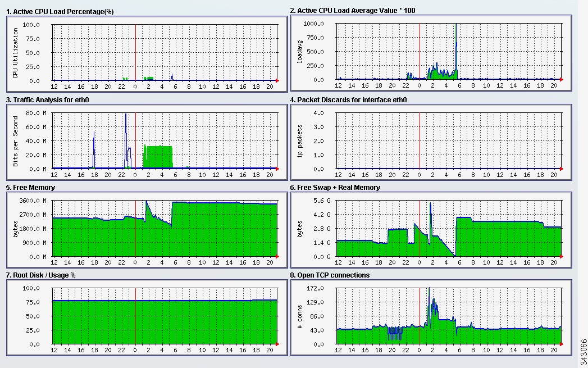Click the '750.0' value on the loadavg axis
This screenshot has width=588, height=368.
tap(316, 38)
